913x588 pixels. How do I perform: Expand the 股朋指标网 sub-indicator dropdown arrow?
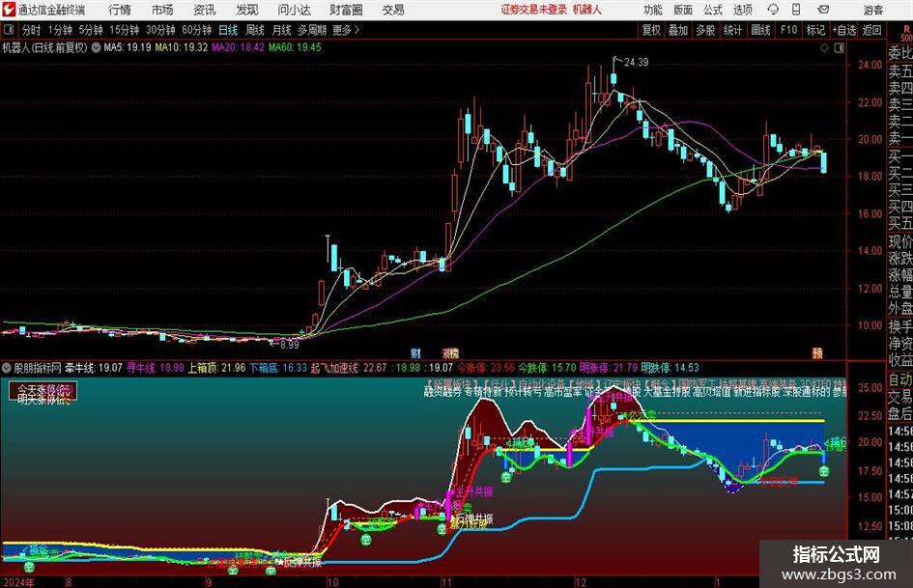(x=7, y=368)
